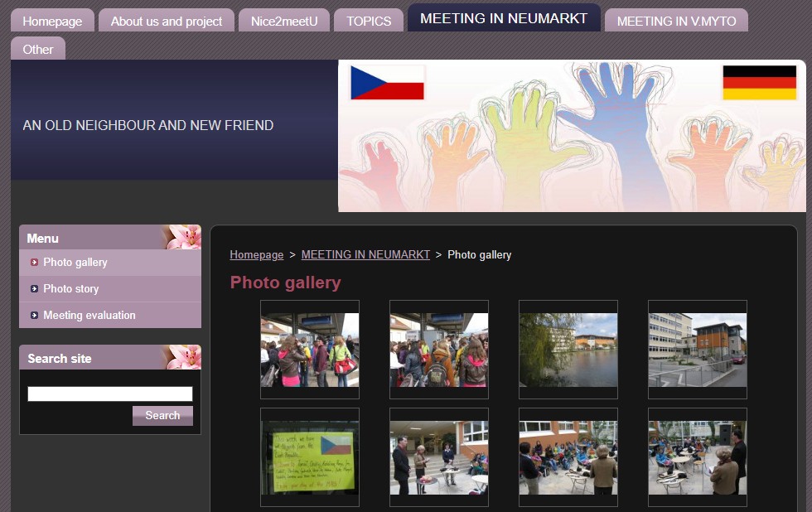Click MEETING IN NEUMARKT breadcrumb link
The width and height of the screenshot is (812, 512).
coord(365,255)
